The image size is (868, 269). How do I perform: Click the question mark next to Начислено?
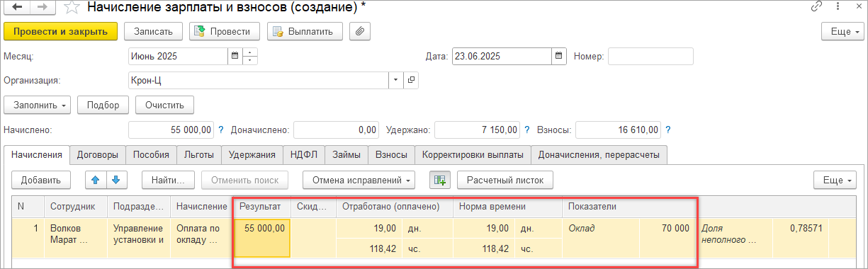coord(220,130)
